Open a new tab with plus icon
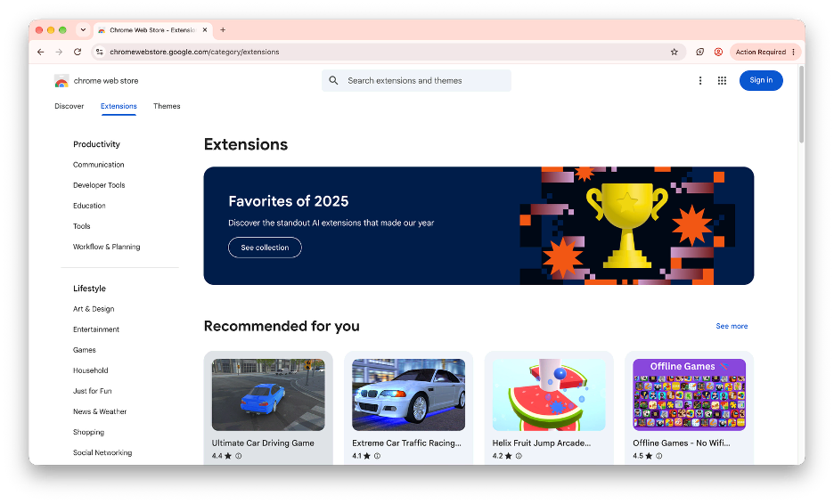The height and width of the screenshot is (504, 834). (x=223, y=30)
